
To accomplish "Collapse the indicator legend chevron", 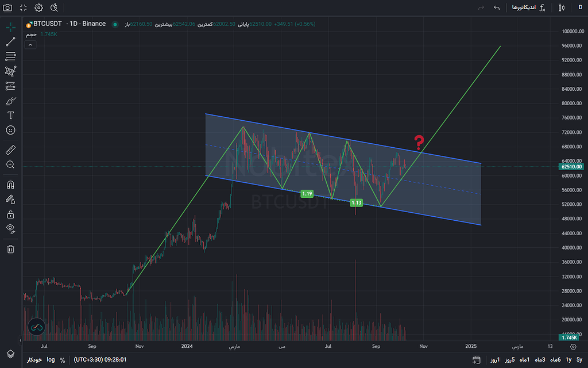I will tap(30, 45).
